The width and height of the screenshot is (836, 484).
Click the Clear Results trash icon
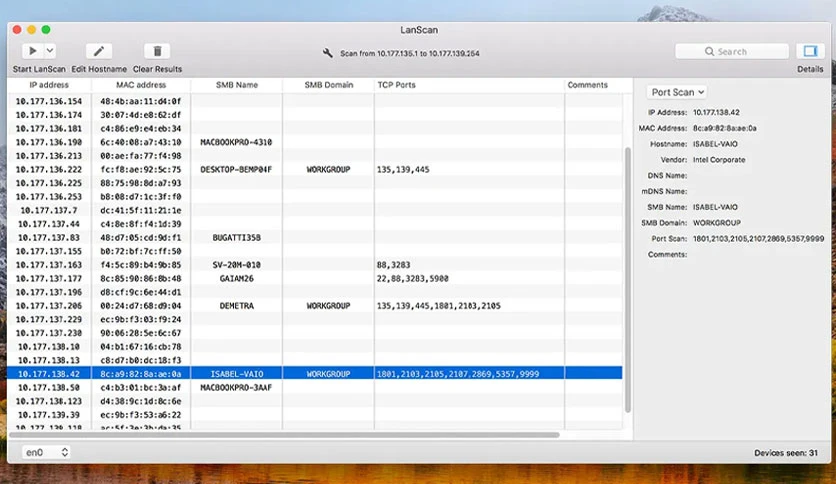157,51
